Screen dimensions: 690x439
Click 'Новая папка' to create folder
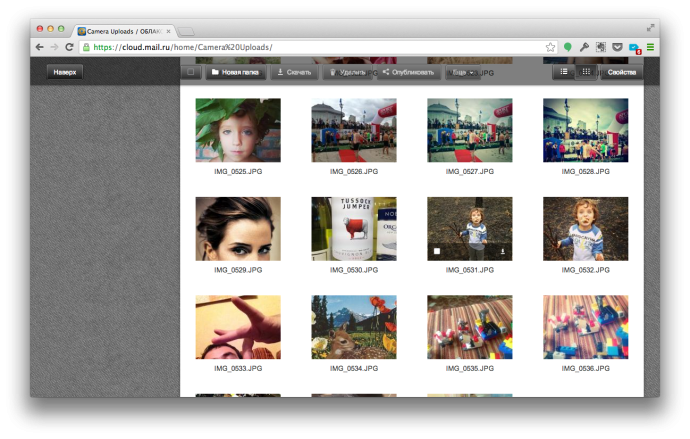237,72
